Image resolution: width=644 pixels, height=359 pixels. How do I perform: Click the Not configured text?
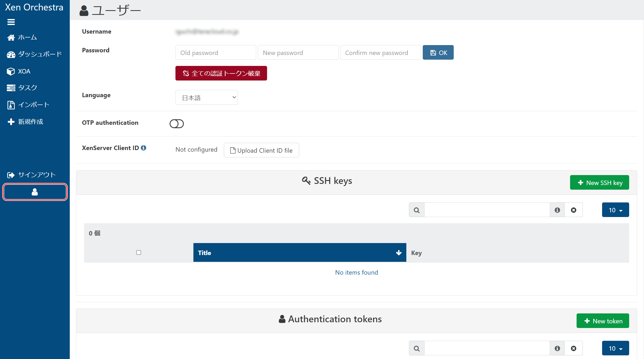coord(197,150)
